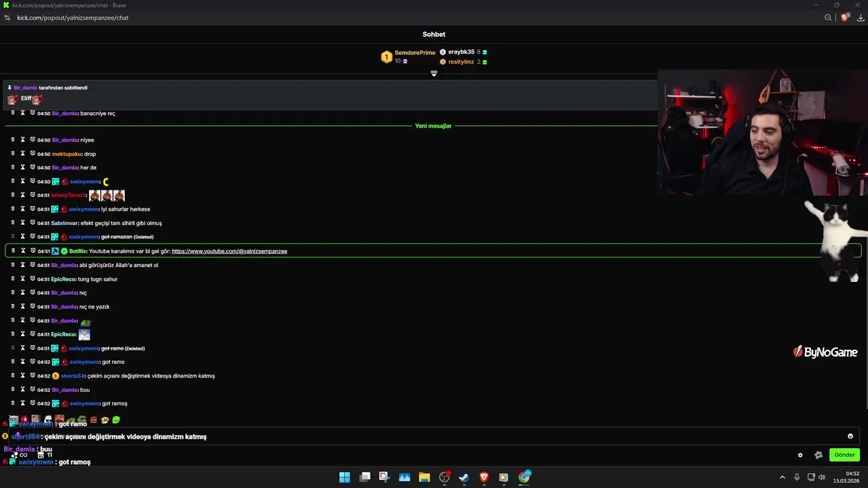Switch to Brave browser in taskbar
868x488 pixels.
484,477
